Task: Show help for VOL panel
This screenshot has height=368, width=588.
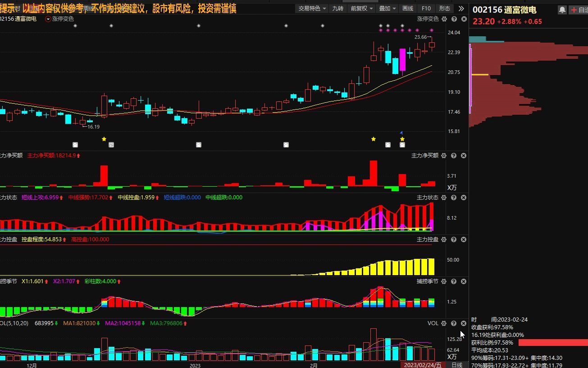Action: coord(454,323)
